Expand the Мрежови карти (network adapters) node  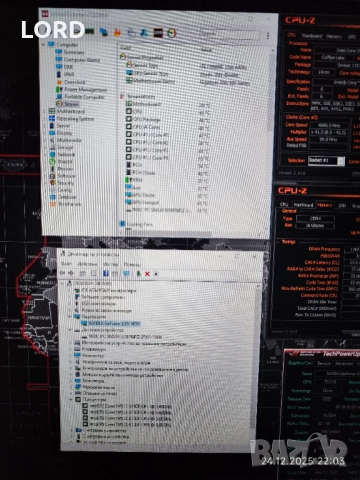tap(71, 387)
